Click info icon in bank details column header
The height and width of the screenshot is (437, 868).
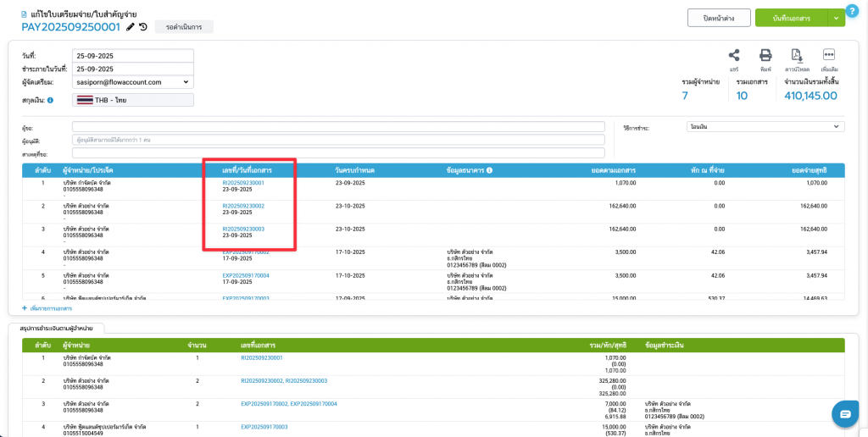[490, 170]
